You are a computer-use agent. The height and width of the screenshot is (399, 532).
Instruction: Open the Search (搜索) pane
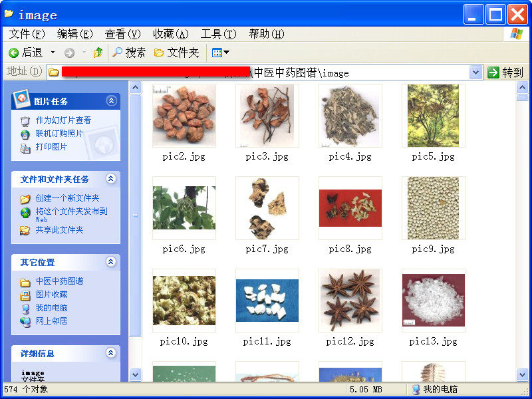coord(128,53)
